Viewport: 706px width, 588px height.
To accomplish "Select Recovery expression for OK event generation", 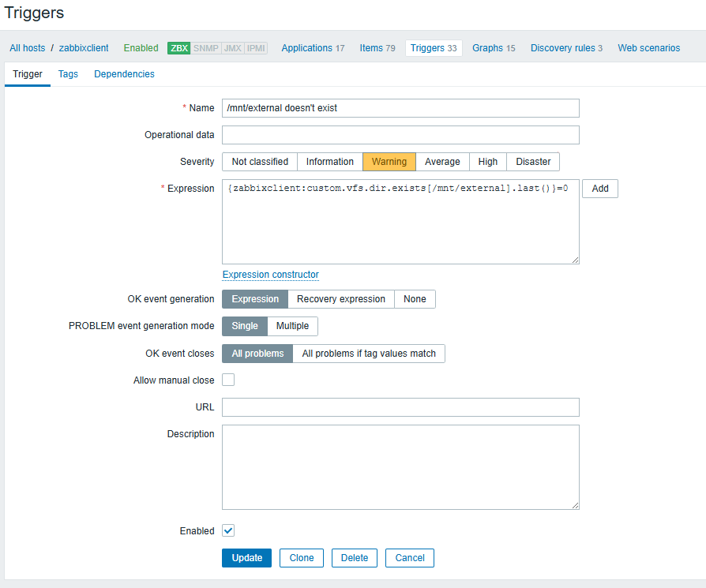I will click(340, 299).
